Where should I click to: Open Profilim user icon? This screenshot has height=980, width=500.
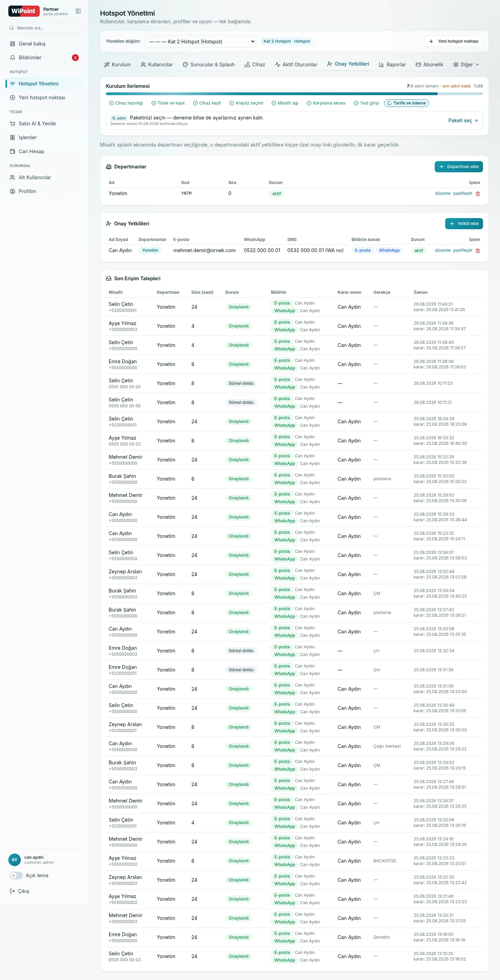coord(12,191)
